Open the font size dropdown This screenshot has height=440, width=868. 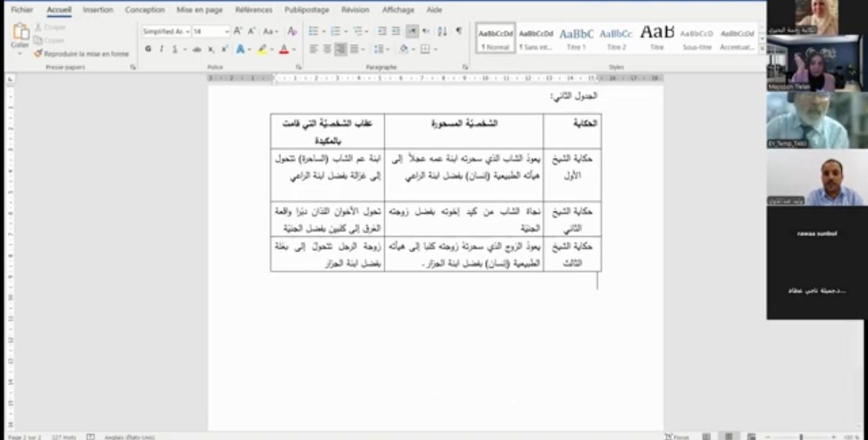tap(227, 31)
